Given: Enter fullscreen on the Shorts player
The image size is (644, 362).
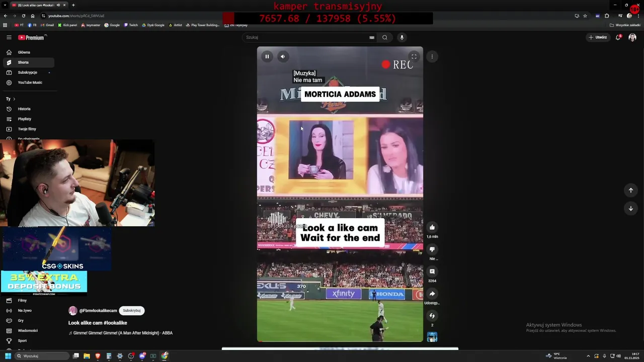Looking at the screenshot, I should 414,56.
